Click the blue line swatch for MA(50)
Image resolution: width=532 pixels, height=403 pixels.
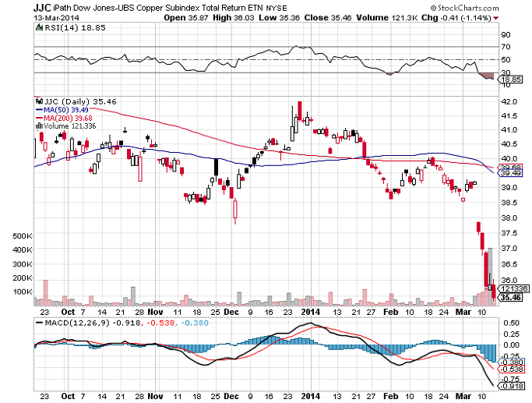pos(39,110)
